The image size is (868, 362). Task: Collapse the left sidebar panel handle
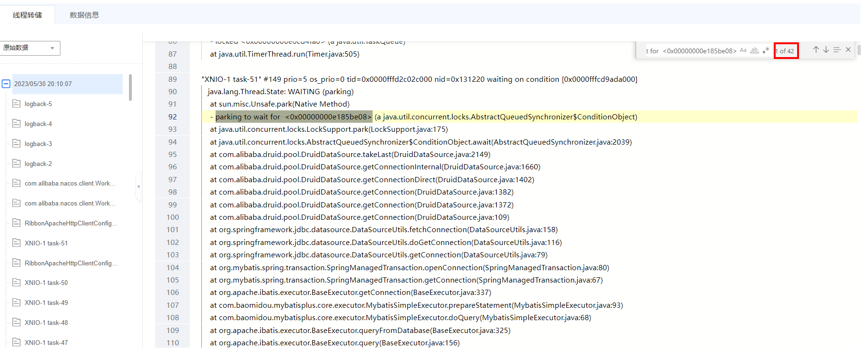[x=138, y=186]
